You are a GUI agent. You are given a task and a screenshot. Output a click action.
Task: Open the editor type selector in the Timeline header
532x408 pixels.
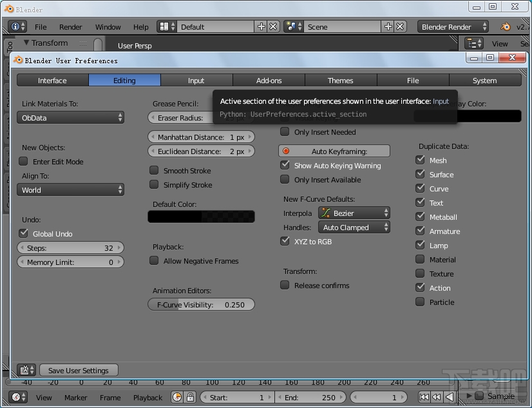tap(17, 398)
